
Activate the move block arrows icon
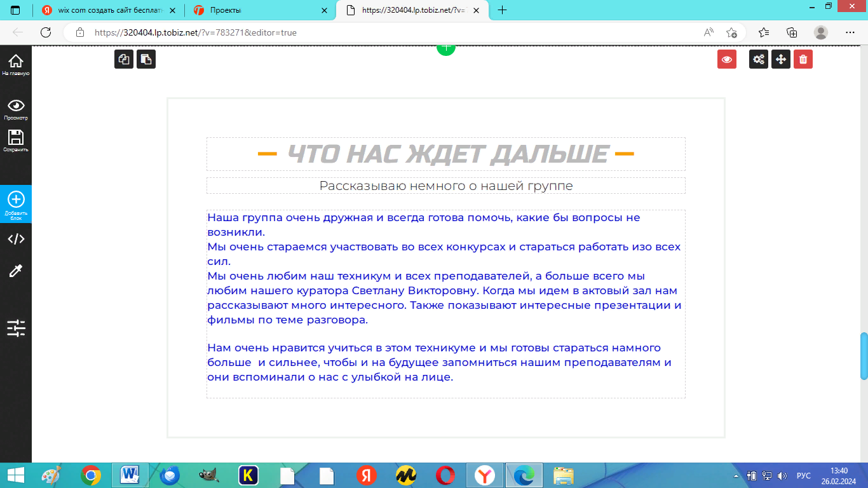pos(781,59)
